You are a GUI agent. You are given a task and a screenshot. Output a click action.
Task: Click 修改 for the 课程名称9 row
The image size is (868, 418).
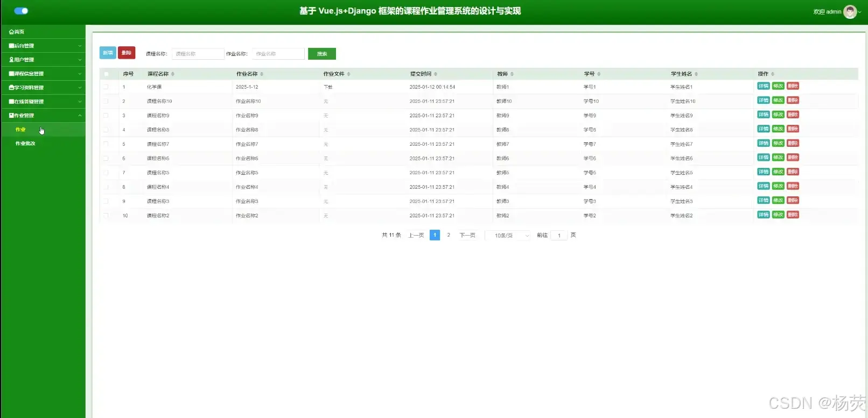(778, 115)
